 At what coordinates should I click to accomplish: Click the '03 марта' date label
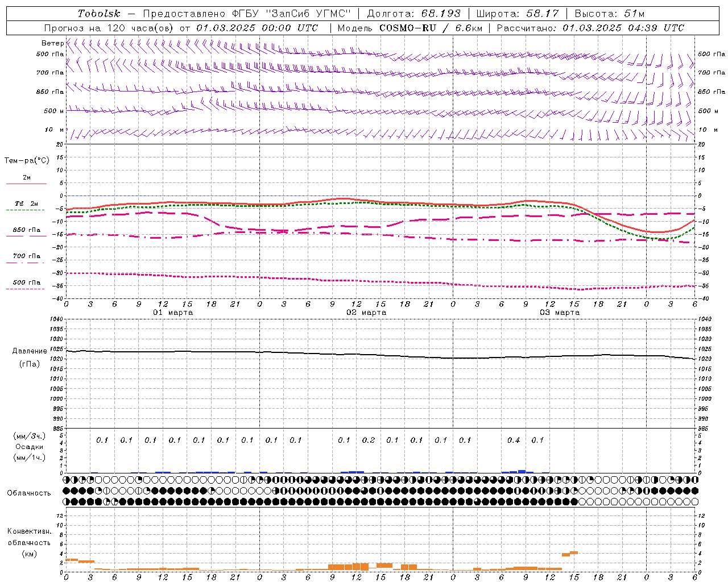point(560,313)
